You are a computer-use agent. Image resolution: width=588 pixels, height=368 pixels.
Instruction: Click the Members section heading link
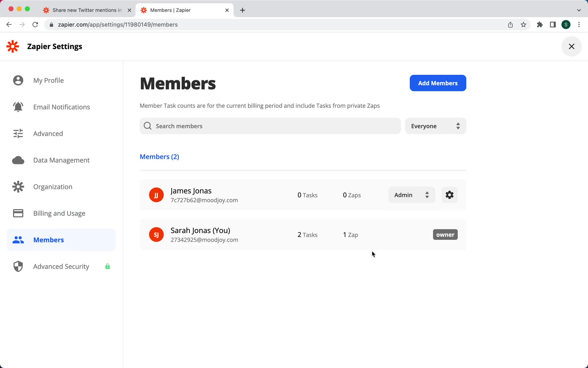click(160, 156)
